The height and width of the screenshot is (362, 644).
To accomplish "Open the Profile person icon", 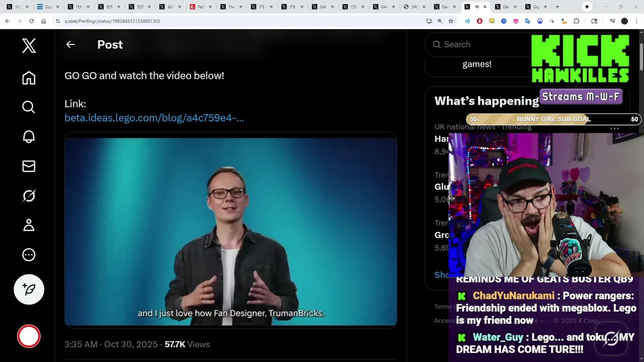I will click(x=29, y=225).
